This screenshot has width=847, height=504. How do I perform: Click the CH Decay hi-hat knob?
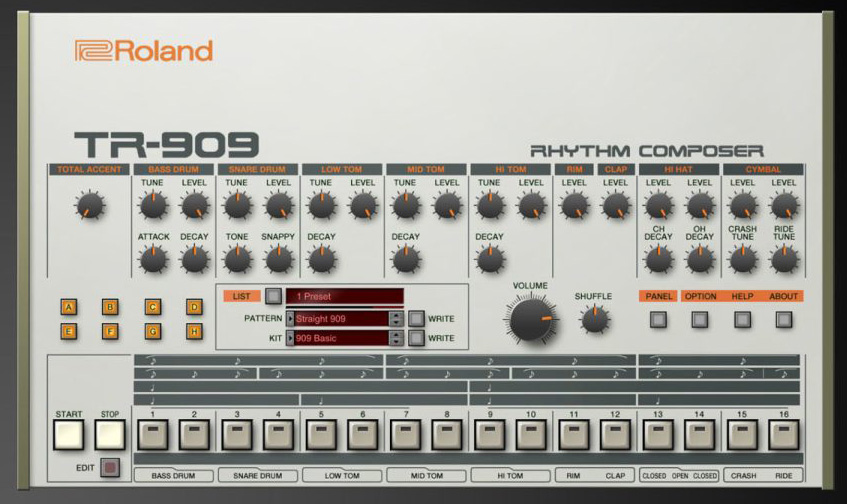tap(658, 260)
